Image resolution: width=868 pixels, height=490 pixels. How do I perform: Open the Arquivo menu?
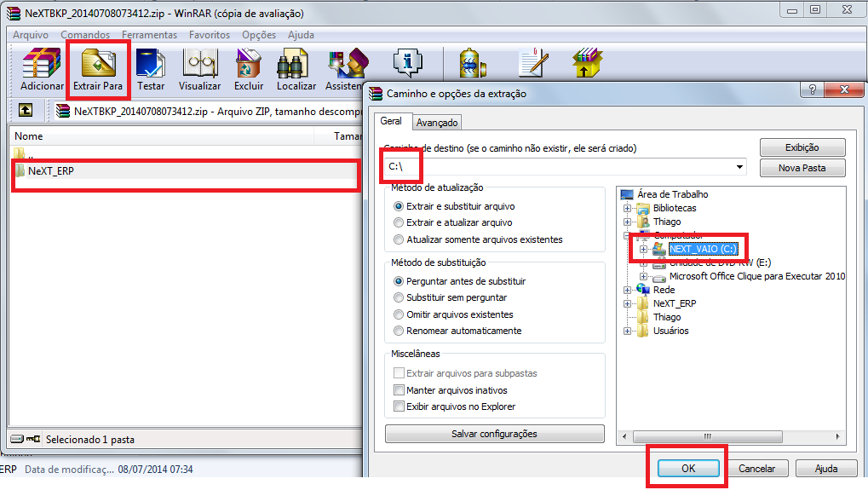(x=31, y=34)
